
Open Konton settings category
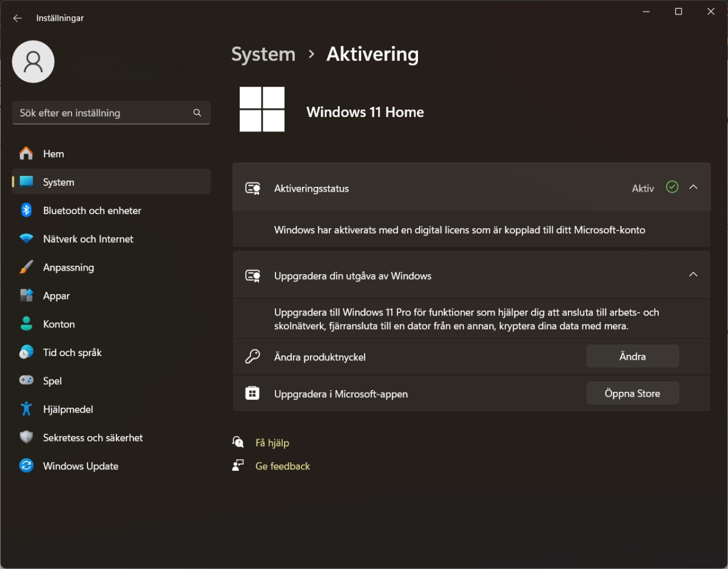click(x=111, y=324)
